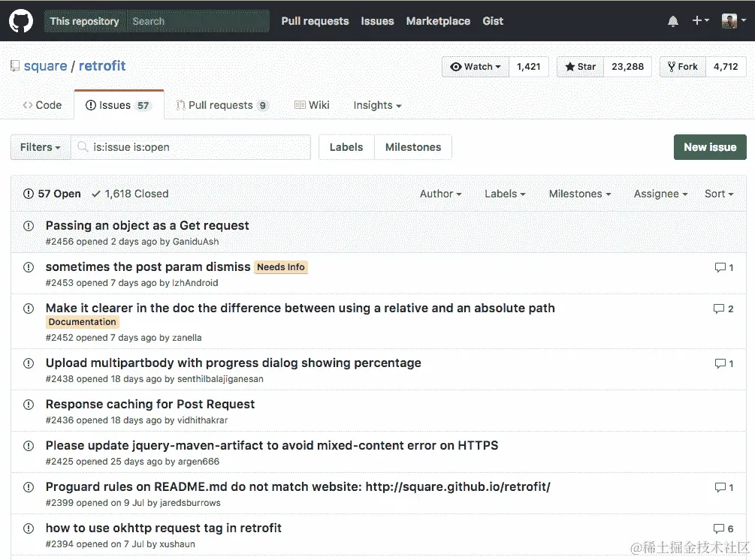Open the square owner link
This screenshot has width=755, height=560.
coord(45,66)
